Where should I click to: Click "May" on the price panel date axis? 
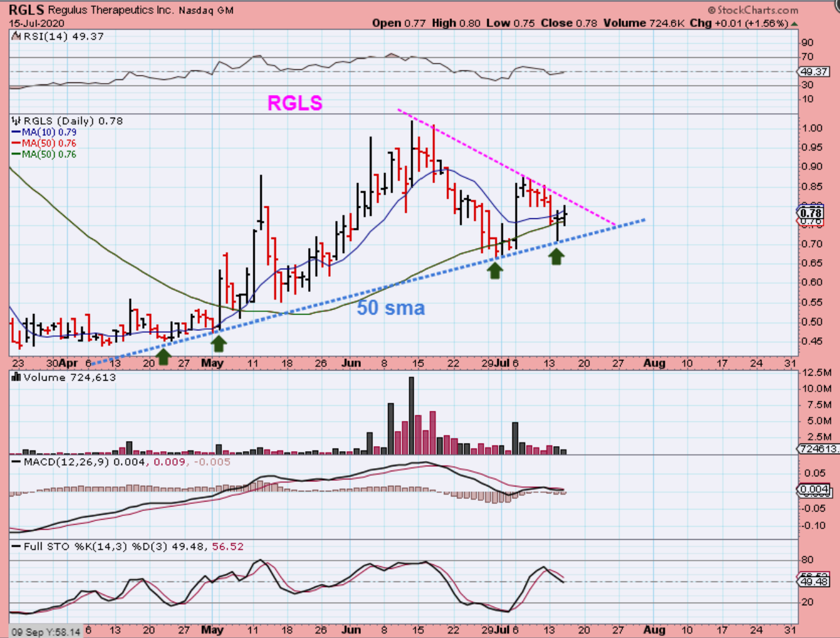tap(213, 363)
